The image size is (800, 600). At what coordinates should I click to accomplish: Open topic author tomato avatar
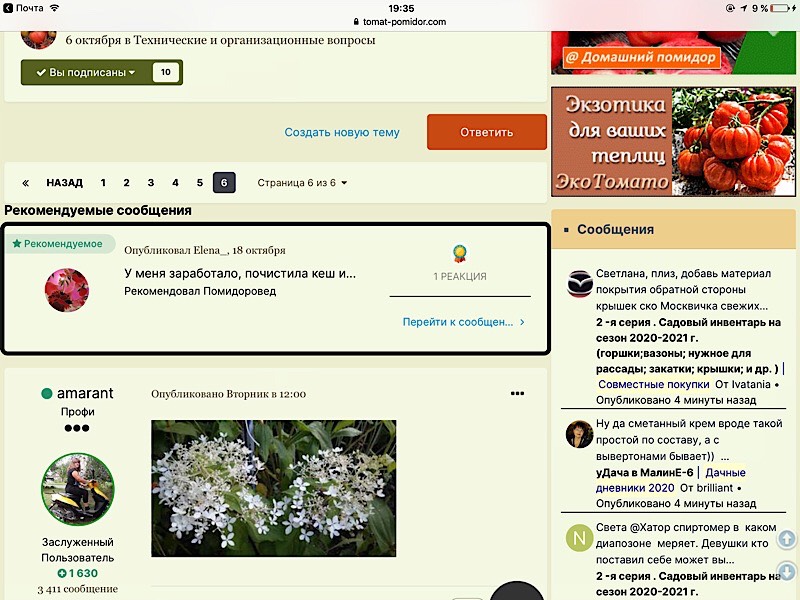click(x=38, y=39)
